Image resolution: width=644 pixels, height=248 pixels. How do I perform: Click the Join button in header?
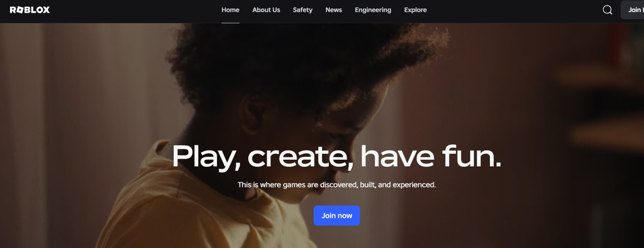pyautogui.click(x=633, y=10)
